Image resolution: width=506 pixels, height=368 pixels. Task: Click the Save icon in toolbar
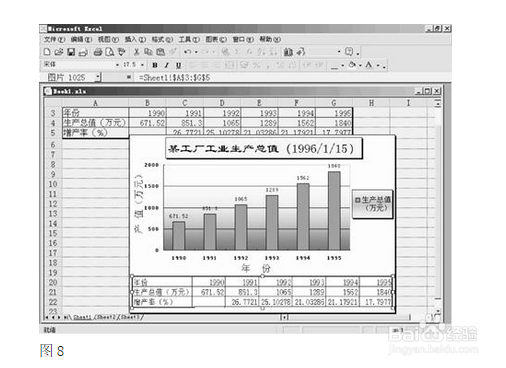click(x=71, y=52)
